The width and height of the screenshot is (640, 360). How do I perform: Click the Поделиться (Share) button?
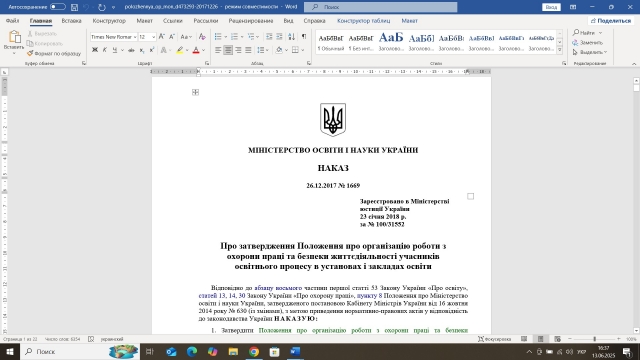coord(611,21)
